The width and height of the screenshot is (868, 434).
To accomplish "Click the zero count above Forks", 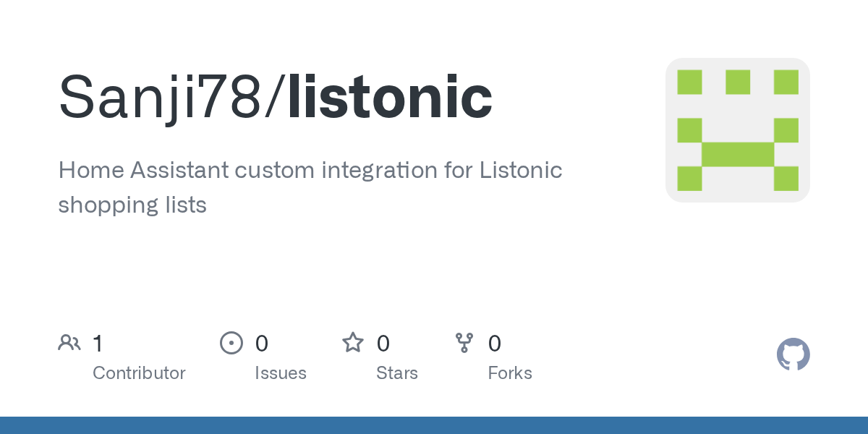I will pos(495,344).
